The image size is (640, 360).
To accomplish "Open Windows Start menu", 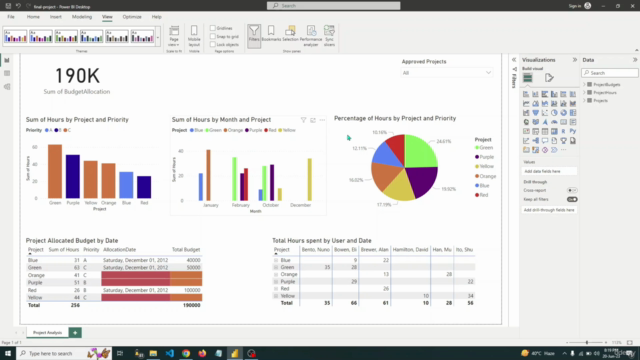I will click(x=8, y=353).
